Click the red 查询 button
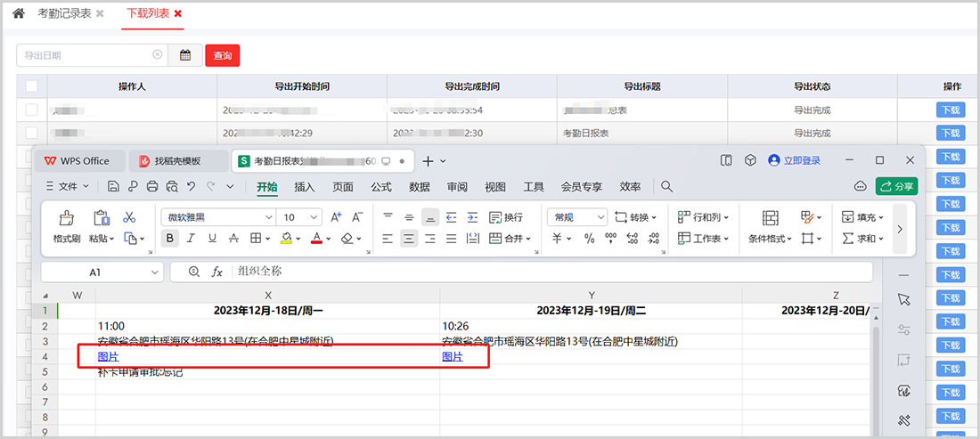This screenshot has width=980, height=439. coord(222,55)
